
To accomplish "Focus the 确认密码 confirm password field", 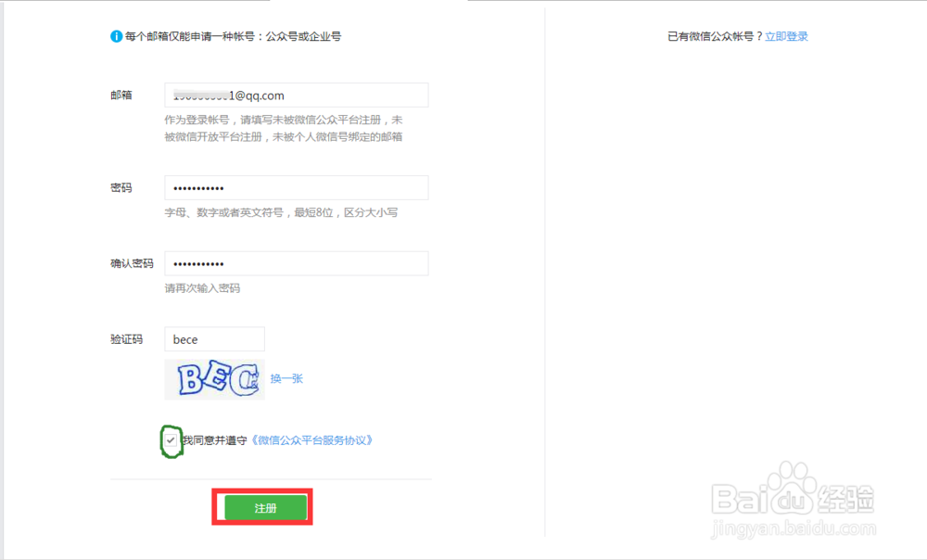I will [297, 263].
